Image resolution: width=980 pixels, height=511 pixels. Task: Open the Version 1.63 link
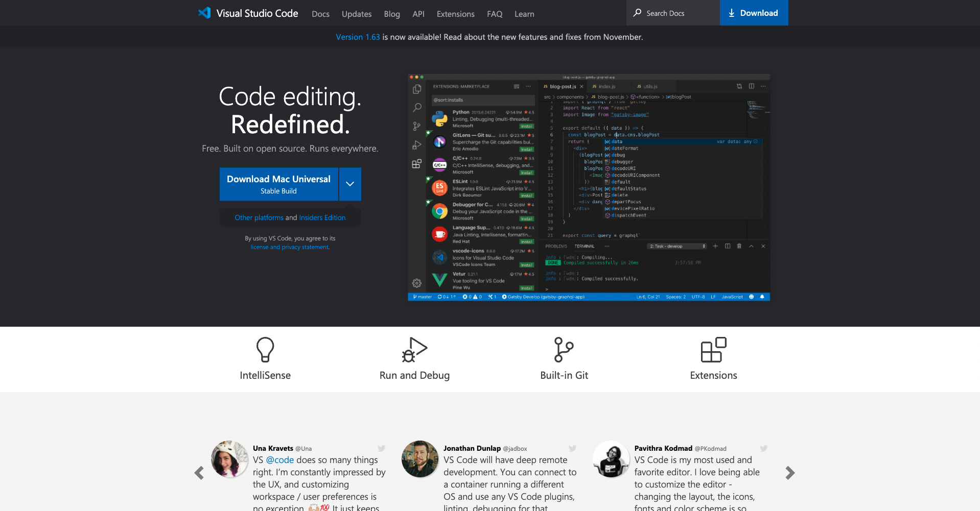[x=358, y=37]
